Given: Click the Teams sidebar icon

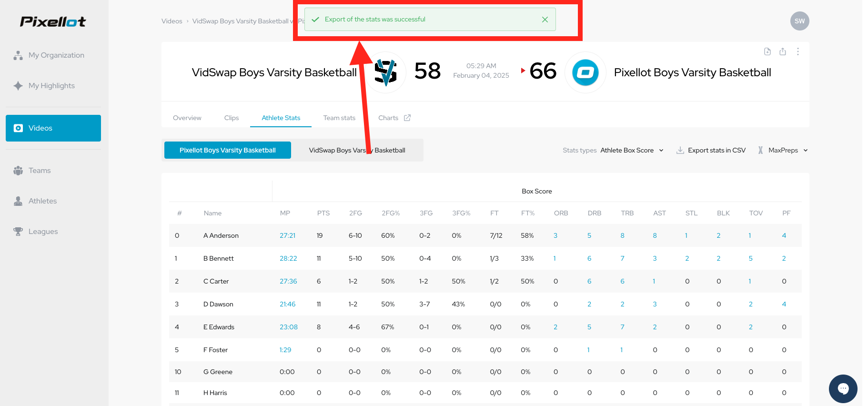Looking at the screenshot, I should click(18, 171).
